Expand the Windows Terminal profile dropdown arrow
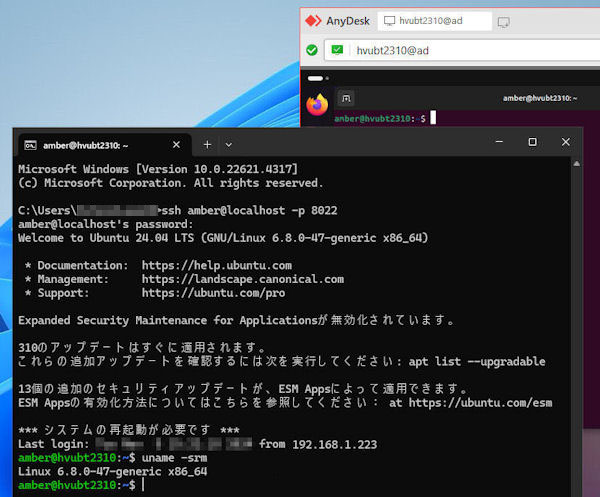600x497 pixels. pos(229,145)
